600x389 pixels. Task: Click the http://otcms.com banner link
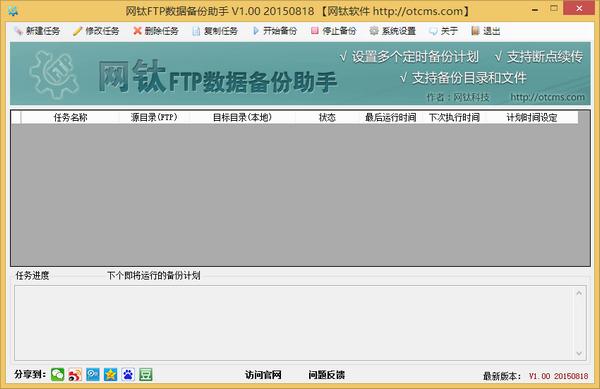[x=547, y=97]
